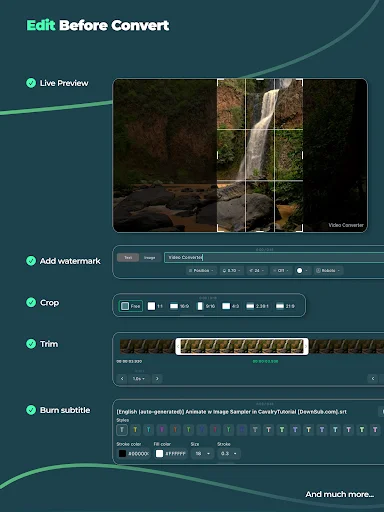The width and height of the screenshot is (384, 512).
Task: Select the first white subtitle style
Action: pyautogui.click(x=122, y=430)
